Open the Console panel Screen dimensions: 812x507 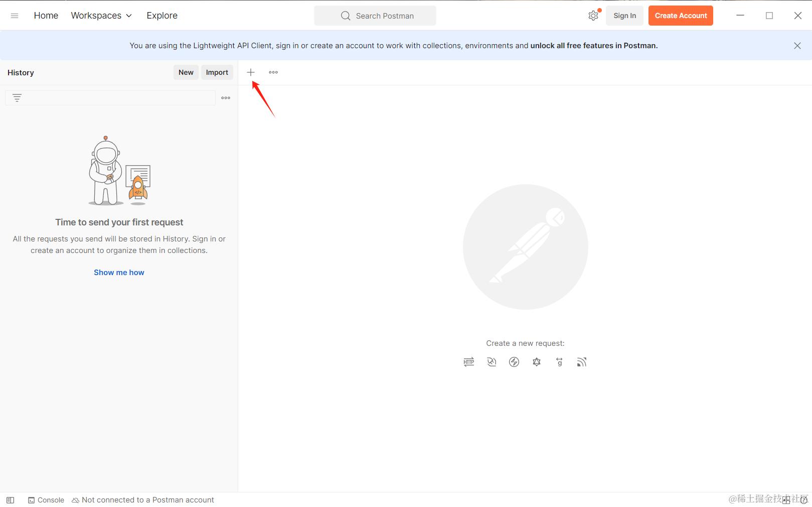tap(46, 500)
